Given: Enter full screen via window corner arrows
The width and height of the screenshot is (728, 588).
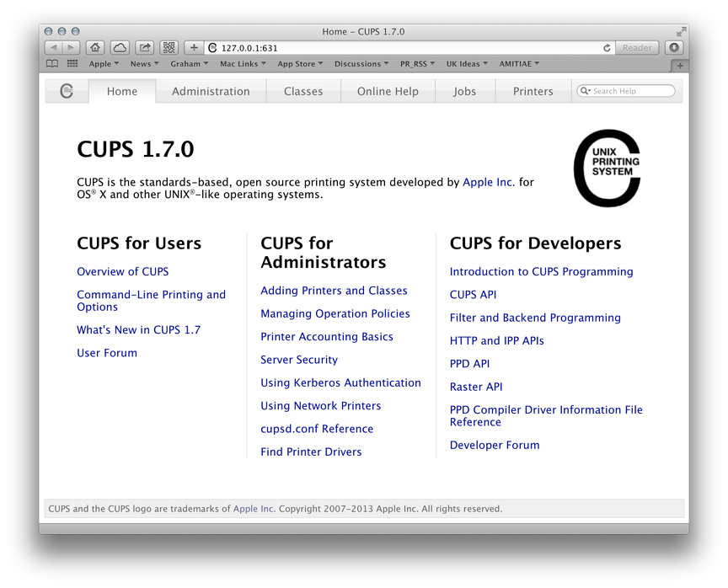Looking at the screenshot, I should pos(681,31).
